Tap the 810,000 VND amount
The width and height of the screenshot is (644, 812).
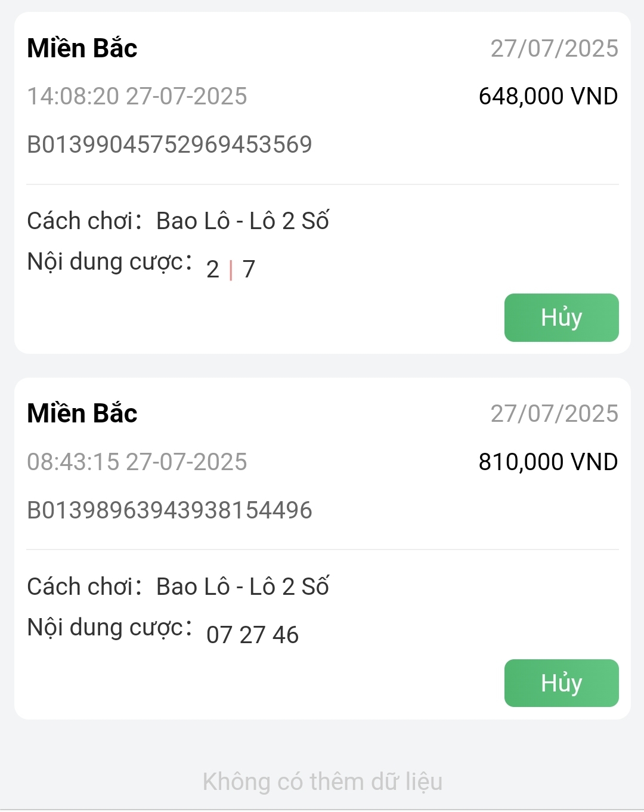548,462
